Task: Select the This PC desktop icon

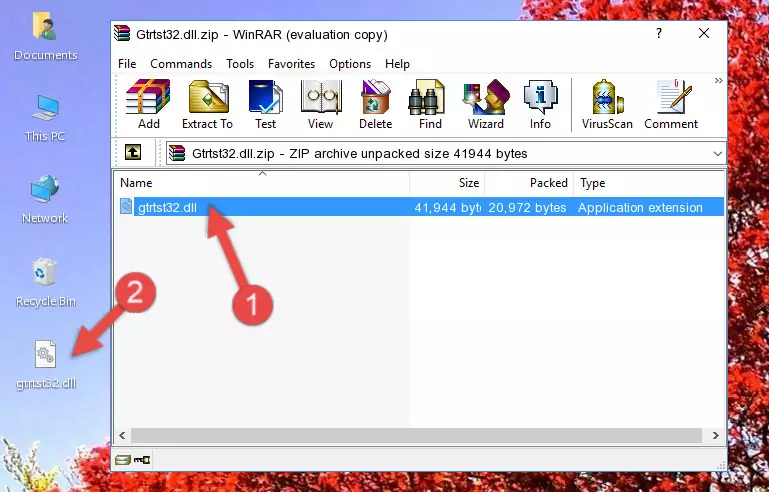Action: pyautogui.click(x=45, y=118)
